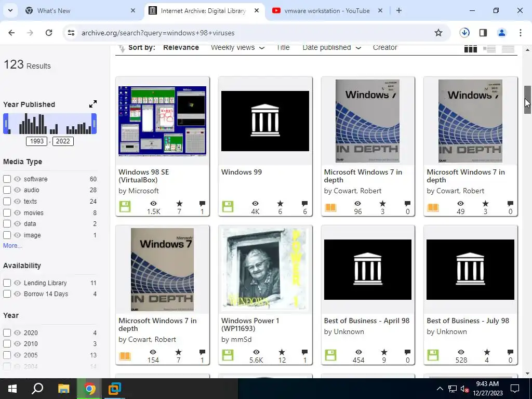Screen dimensions: 532x399
Task: Check the audio media type box
Action: pos(7,190)
